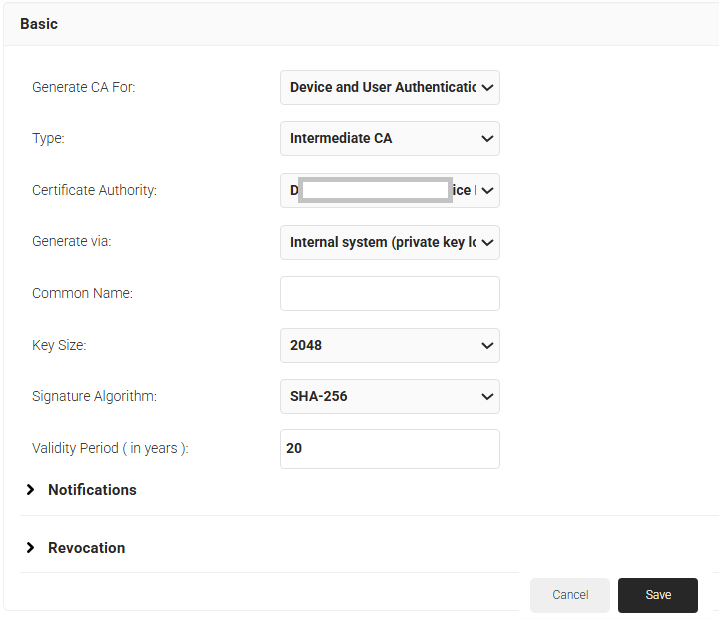Open the Certificate Authority dropdown
The height and width of the screenshot is (636, 719).
point(389,190)
